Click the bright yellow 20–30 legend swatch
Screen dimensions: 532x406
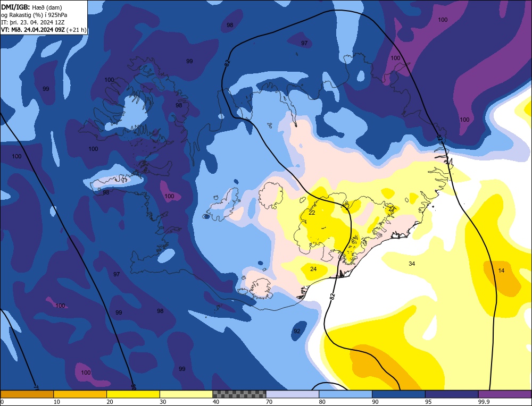pyautogui.click(x=133, y=394)
